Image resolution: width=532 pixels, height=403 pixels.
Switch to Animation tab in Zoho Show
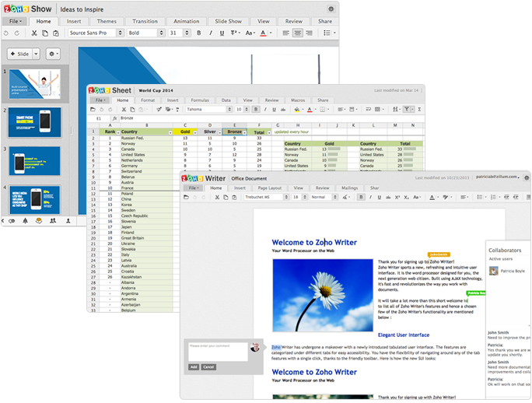pyautogui.click(x=186, y=21)
